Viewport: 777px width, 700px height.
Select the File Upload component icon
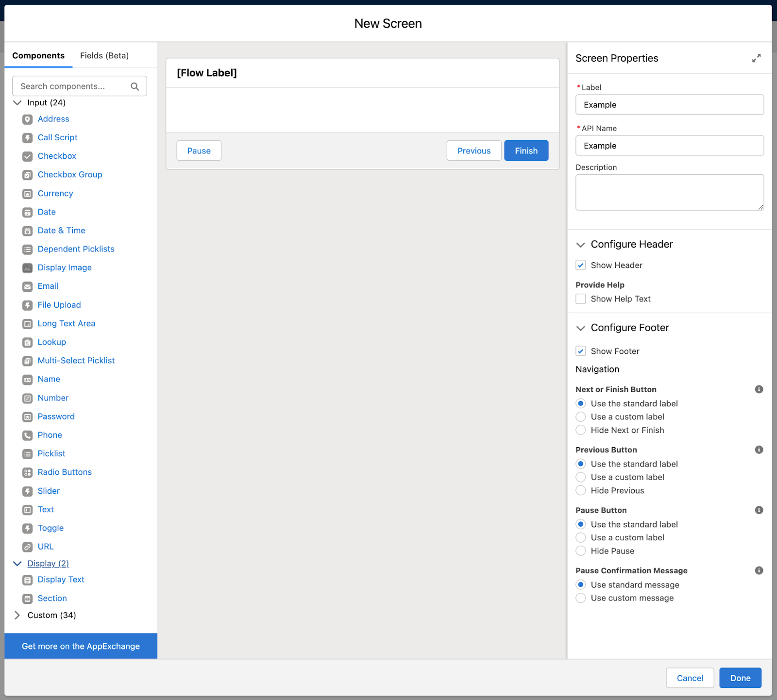[x=27, y=305]
